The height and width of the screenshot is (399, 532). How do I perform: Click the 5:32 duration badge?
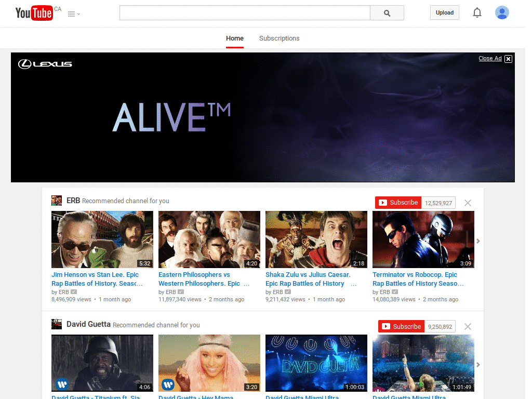[x=144, y=263]
